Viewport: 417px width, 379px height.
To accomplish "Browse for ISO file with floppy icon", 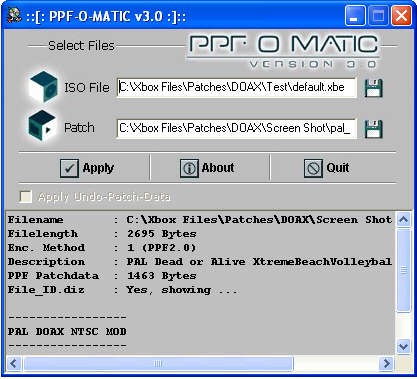I will tap(373, 88).
